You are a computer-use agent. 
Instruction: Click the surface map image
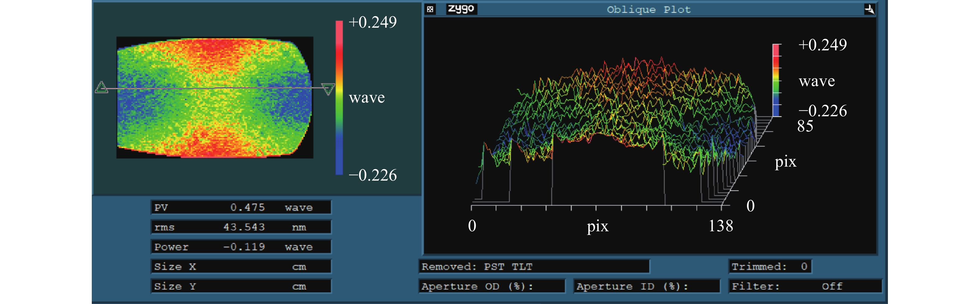point(215,98)
